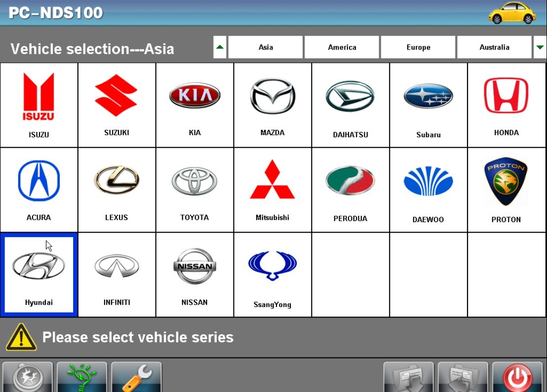Click the yellow warning triangle icon
The width and height of the screenshot is (547, 392).
pos(21,337)
